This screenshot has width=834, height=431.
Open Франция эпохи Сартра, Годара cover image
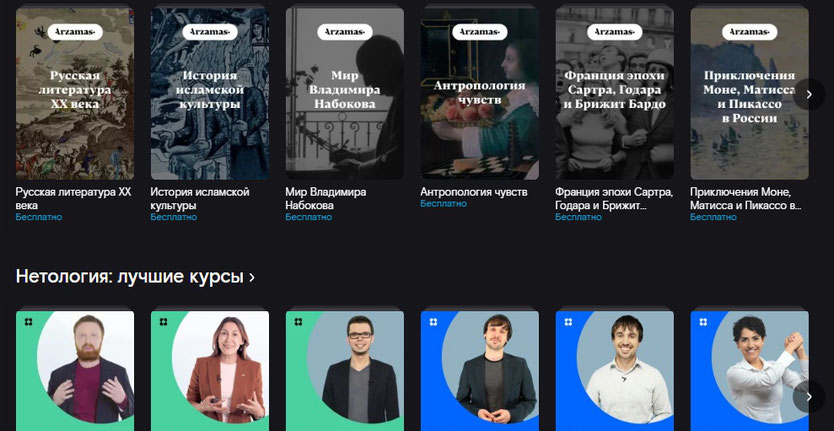click(x=614, y=93)
